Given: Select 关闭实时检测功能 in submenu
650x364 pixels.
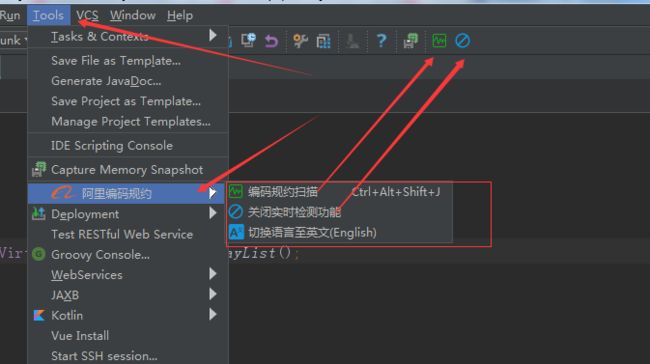Looking at the screenshot, I should point(339,212).
